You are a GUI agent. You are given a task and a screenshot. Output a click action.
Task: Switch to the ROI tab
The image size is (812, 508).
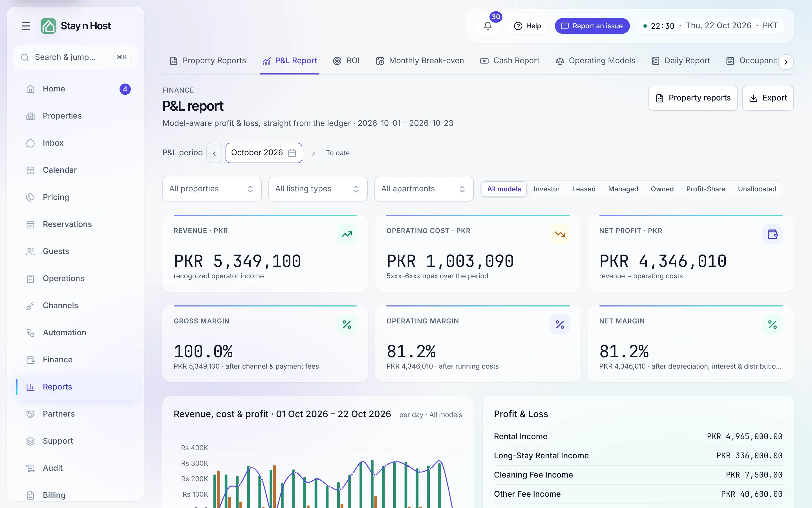[346, 61]
